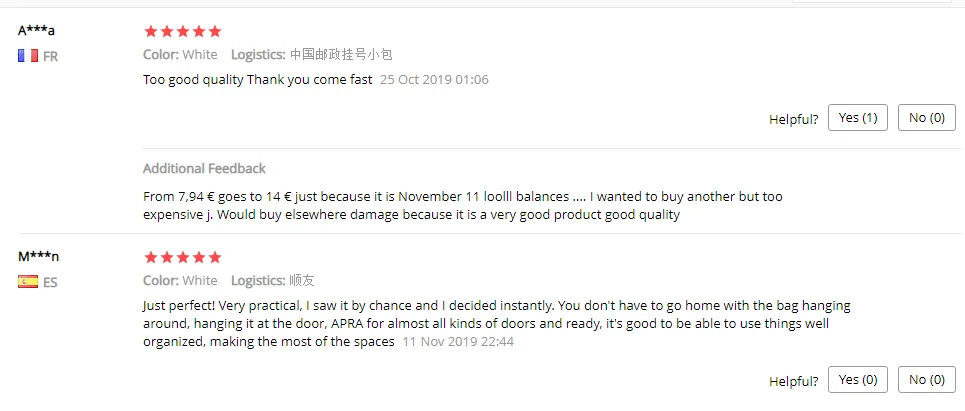This screenshot has height=411, width=965.
Task: Click the 25 Oct 2019 01:06 timestamp
Action: (434, 79)
